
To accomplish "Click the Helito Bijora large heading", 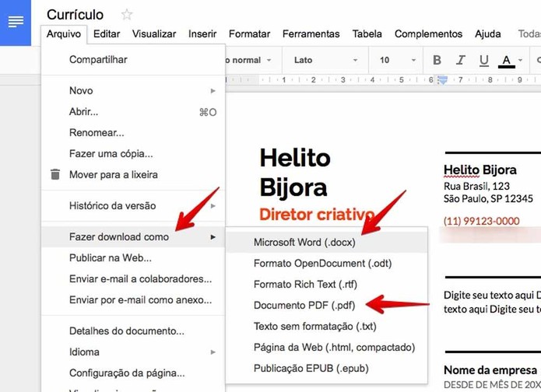I will pyautogui.click(x=295, y=173).
